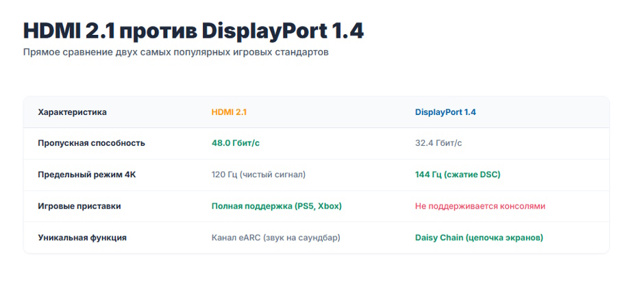Select the "Игровые приставки" row label
The width and height of the screenshot is (644, 295).
79,206
